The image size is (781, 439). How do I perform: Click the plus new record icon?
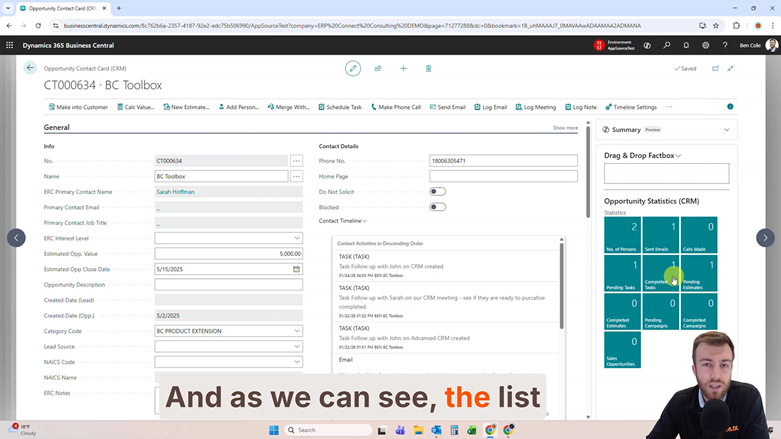click(x=403, y=68)
